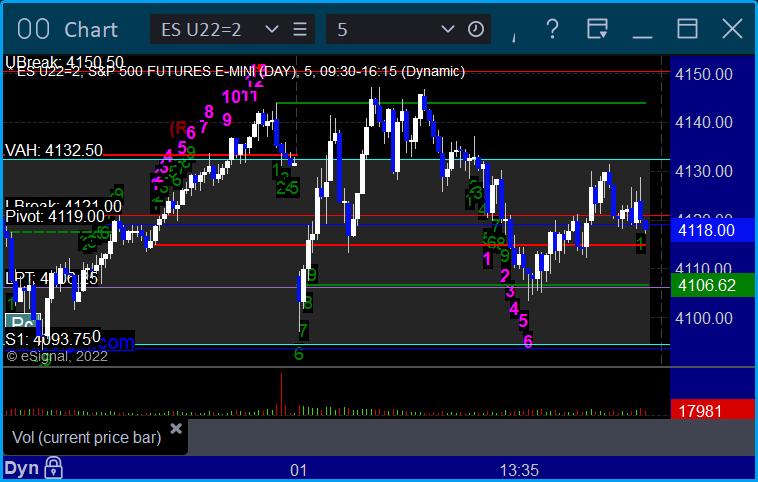Maximize the Chart window
Viewport: 758px width, 482px height.
coord(687,29)
